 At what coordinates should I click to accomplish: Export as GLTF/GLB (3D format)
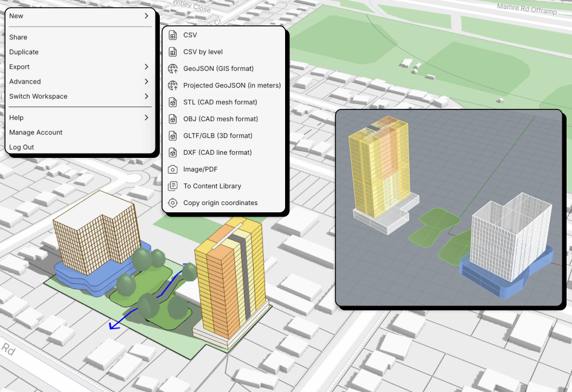point(218,136)
